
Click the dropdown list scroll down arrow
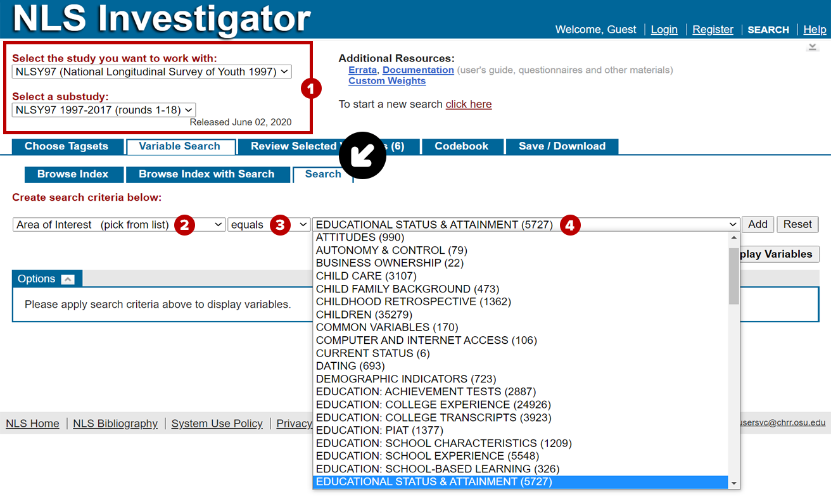click(x=734, y=484)
